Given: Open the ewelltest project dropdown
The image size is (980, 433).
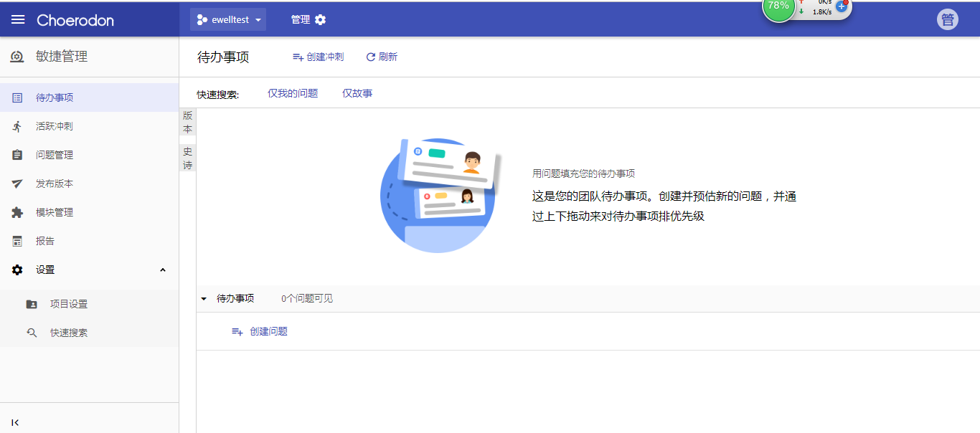Looking at the screenshot, I should tap(228, 19).
